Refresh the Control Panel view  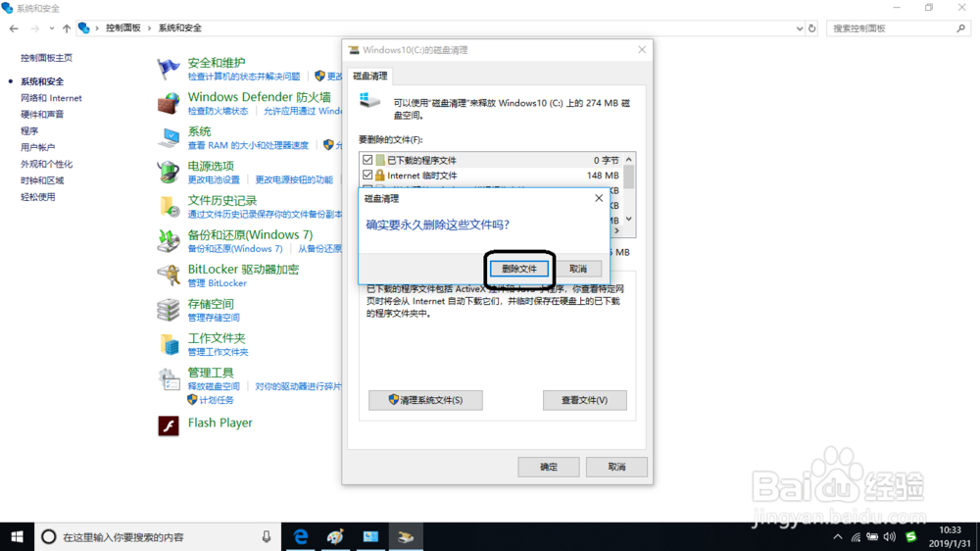811,28
